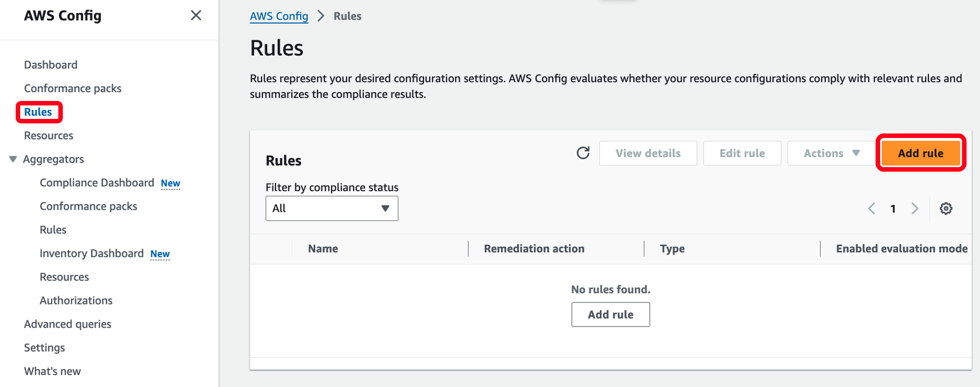Close the AWS Config sidebar panel
The image size is (980, 387).
tap(196, 15)
